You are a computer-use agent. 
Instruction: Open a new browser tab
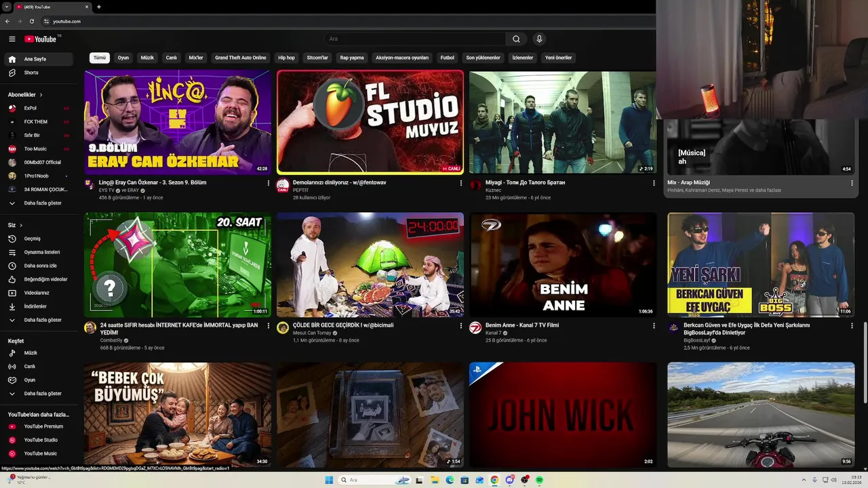pos(99,7)
